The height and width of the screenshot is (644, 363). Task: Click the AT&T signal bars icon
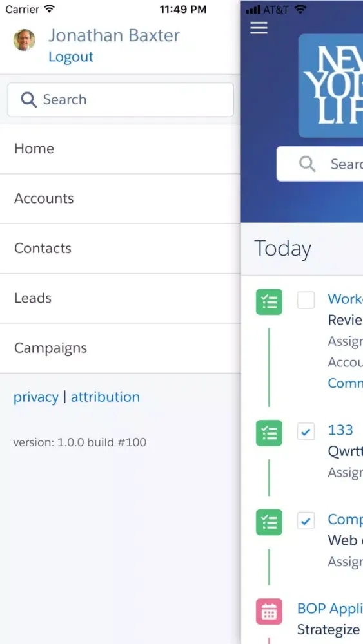coord(252,10)
